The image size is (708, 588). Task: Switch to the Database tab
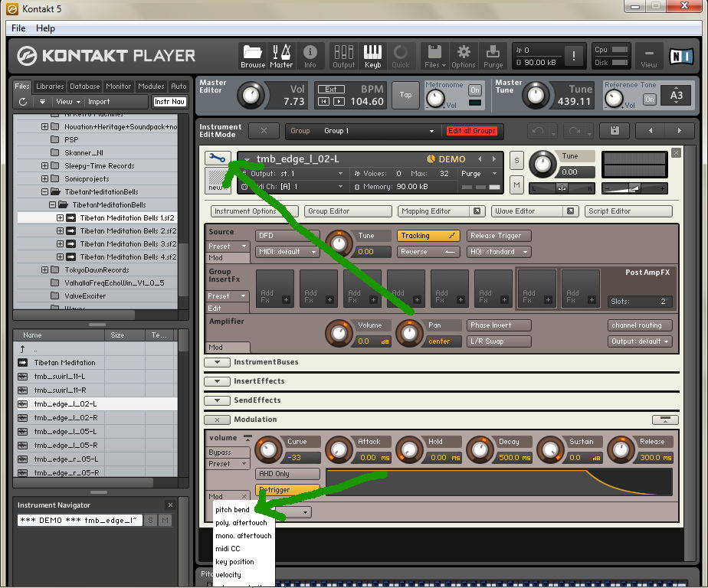coord(84,87)
